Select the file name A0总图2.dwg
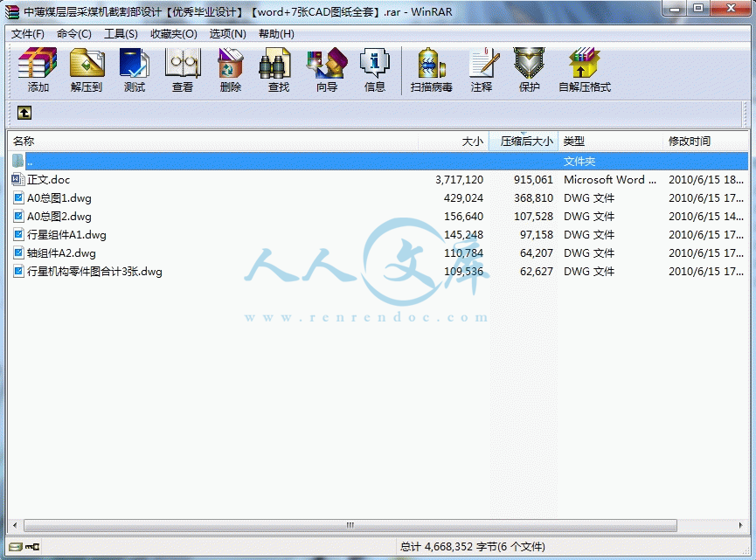This screenshot has width=756, height=560. (59, 217)
